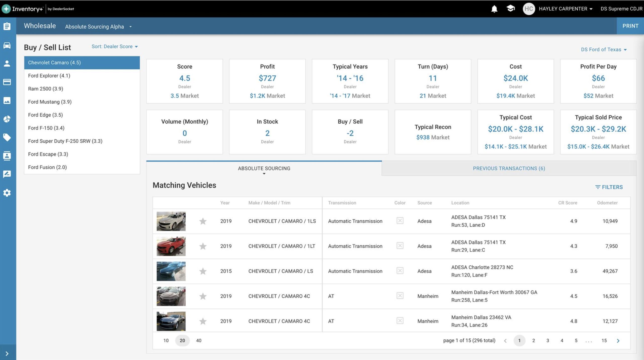Viewport: 644px width, 360px height.
Task: Star the 2019 Camaro 1LS listing
Action: pyautogui.click(x=203, y=221)
